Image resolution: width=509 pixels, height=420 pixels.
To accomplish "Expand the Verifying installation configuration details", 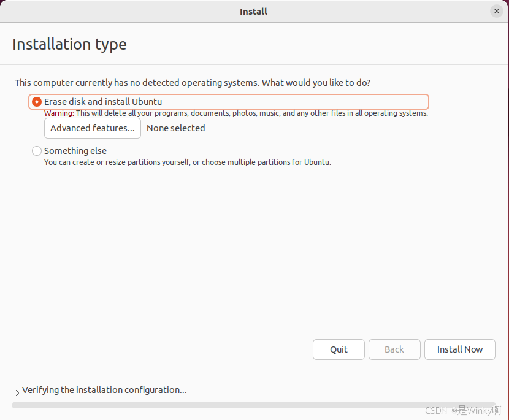I will 17,393.
